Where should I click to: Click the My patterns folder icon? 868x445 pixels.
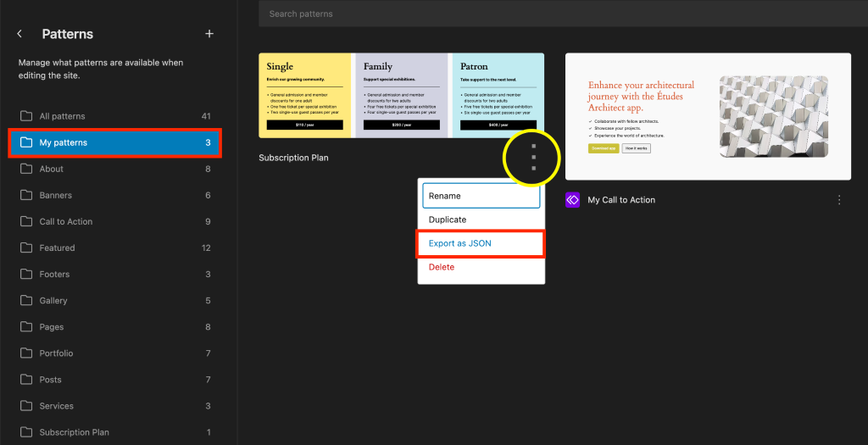pyautogui.click(x=26, y=142)
